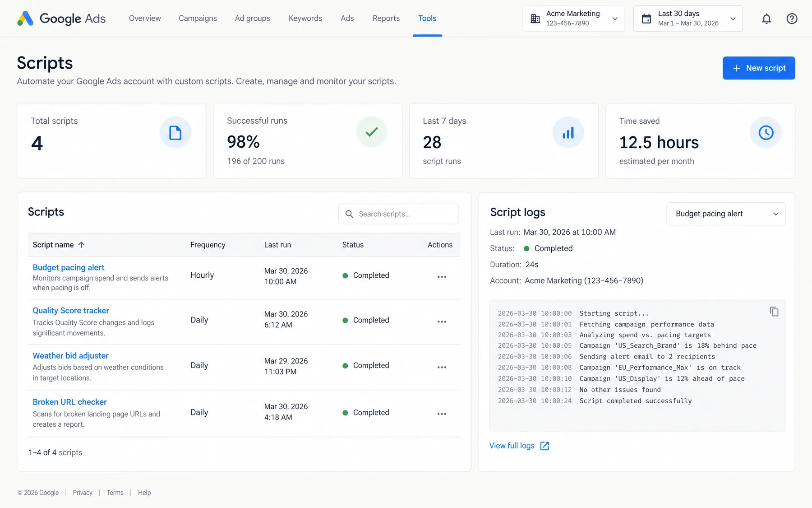Image resolution: width=812 pixels, height=508 pixels.
Task: Click the Frequency column header
Action: coord(208,245)
